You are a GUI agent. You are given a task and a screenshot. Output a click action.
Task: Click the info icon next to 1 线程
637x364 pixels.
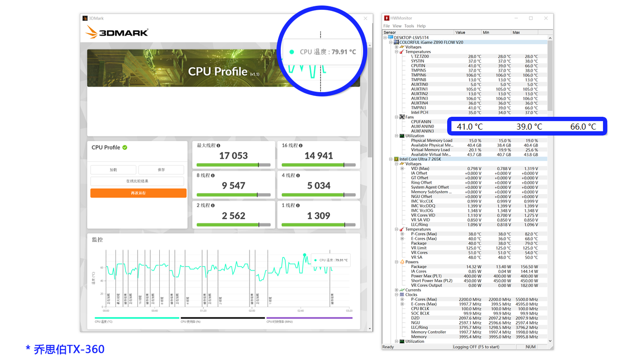(x=298, y=205)
